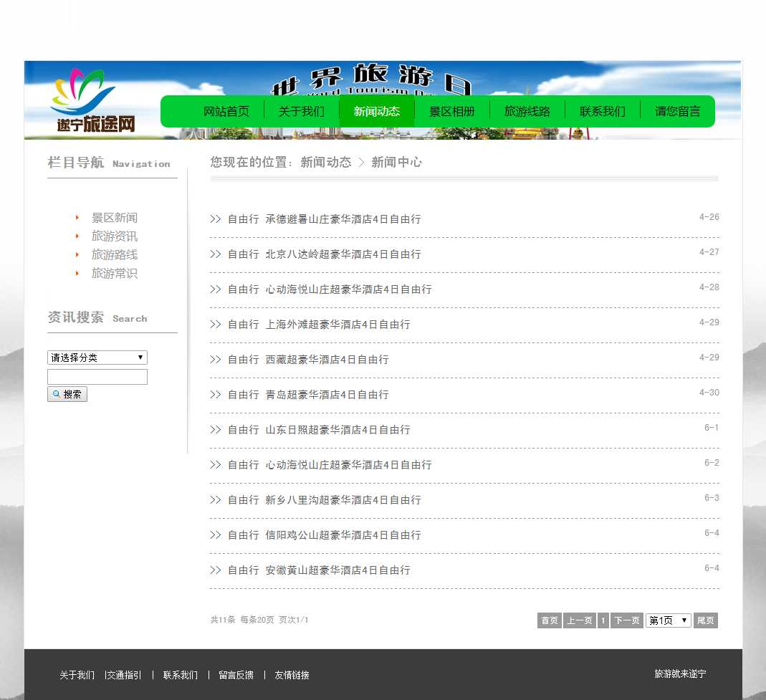Open the 第1页 page selector dropdown
Image resolution: width=766 pixels, height=700 pixels.
pyautogui.click(x=668, y=620)
